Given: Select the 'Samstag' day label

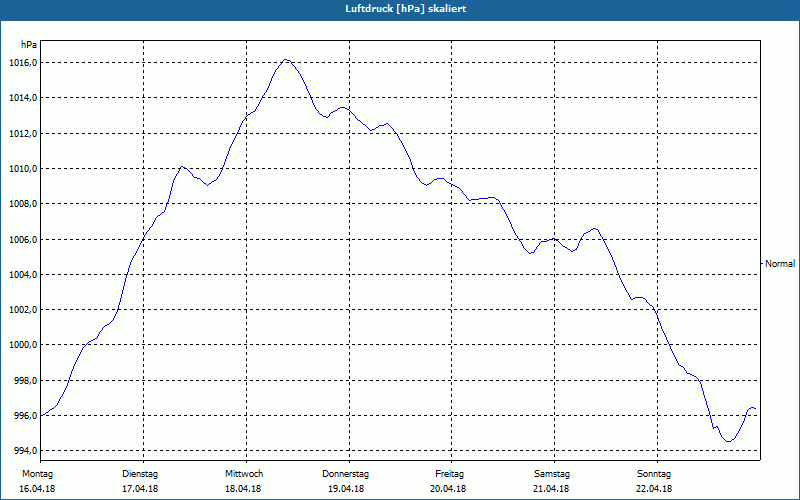Looking at the screenshot, I should pyautogui.click(x=552, y=474).
